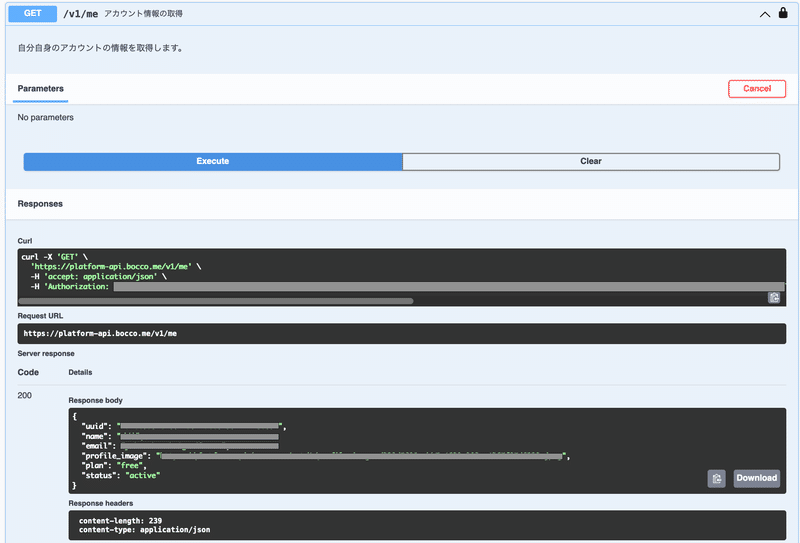The width and height of the screenshot is (800, 543).
Task: Click the Details column header
Action: pos(80,373)
